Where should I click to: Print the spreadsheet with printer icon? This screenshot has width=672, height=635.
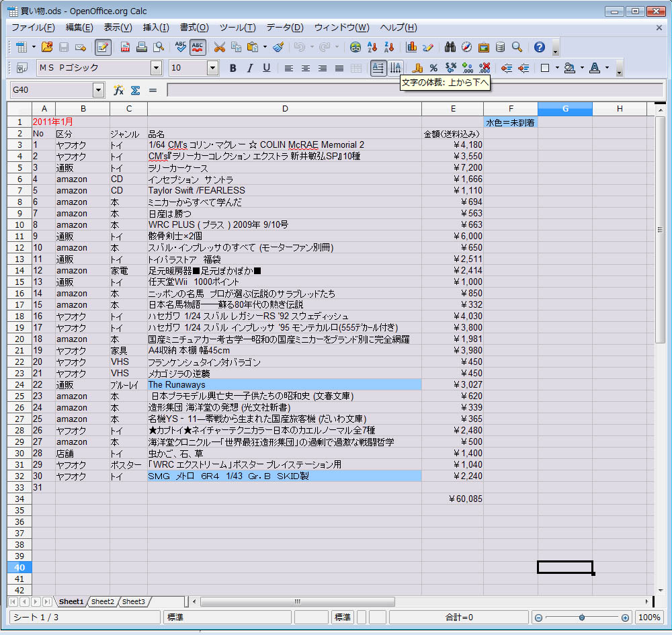pyautogui.click(x=142, y=47)
